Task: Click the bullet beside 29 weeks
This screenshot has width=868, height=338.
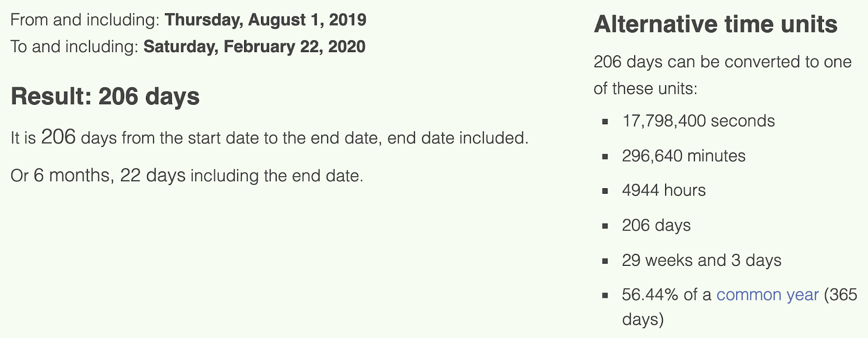Action: click(x=605, y=261)
